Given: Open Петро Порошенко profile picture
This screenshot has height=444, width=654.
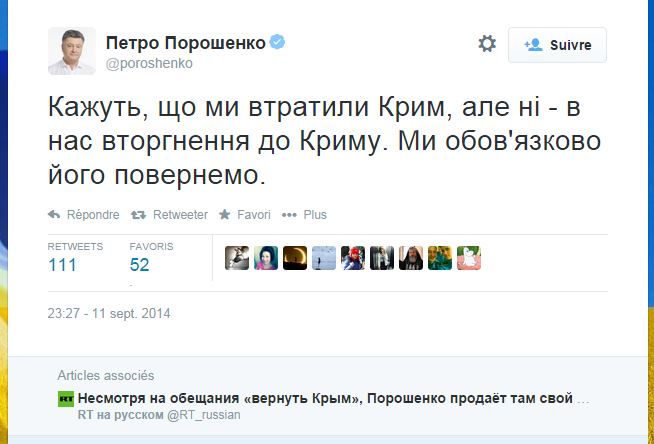Looking at the screenshot, I should tap(73, 51).
